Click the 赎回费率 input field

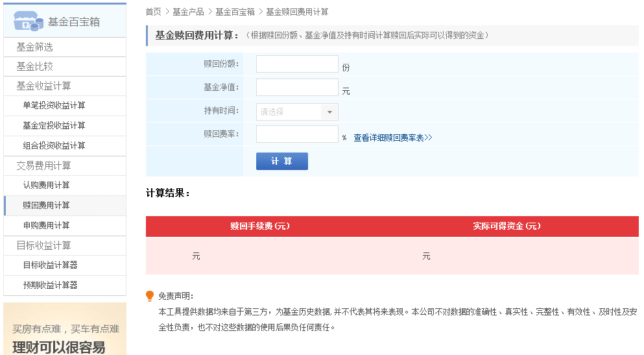297,134
